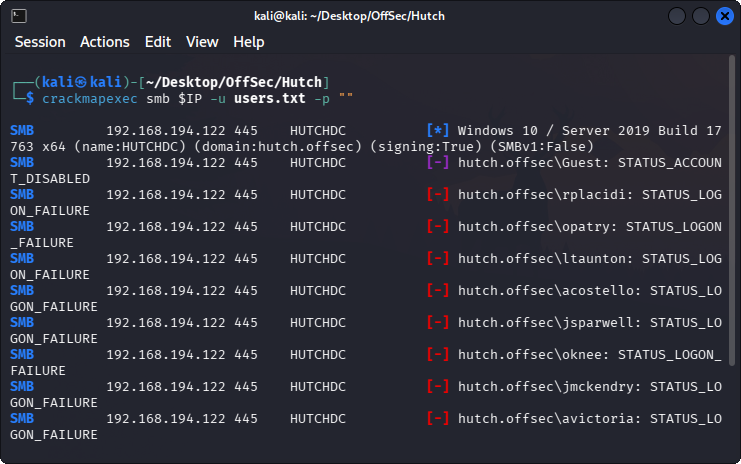This screenshot has width=741, height=464.
Task: Click the hutch.offsec\Guest entry
Action: (534, 163)
